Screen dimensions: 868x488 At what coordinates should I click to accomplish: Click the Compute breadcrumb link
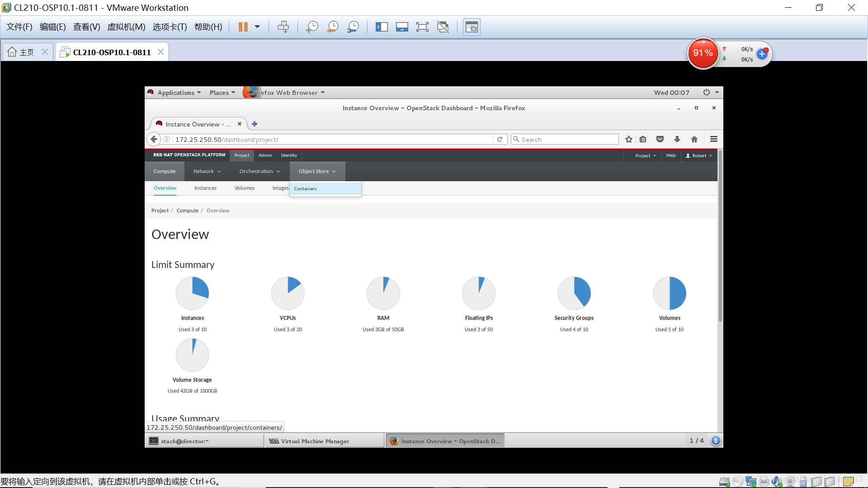tap(187, 211)
